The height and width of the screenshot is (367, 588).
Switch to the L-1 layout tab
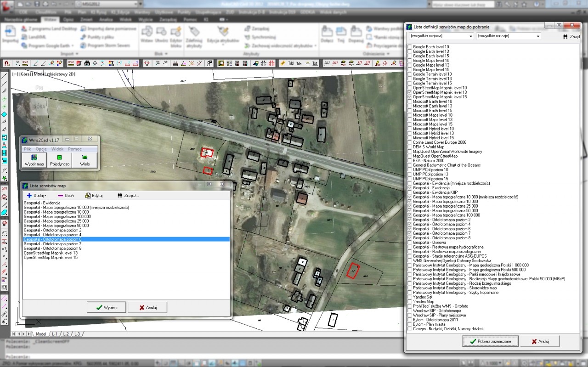(x=55, y=334)
